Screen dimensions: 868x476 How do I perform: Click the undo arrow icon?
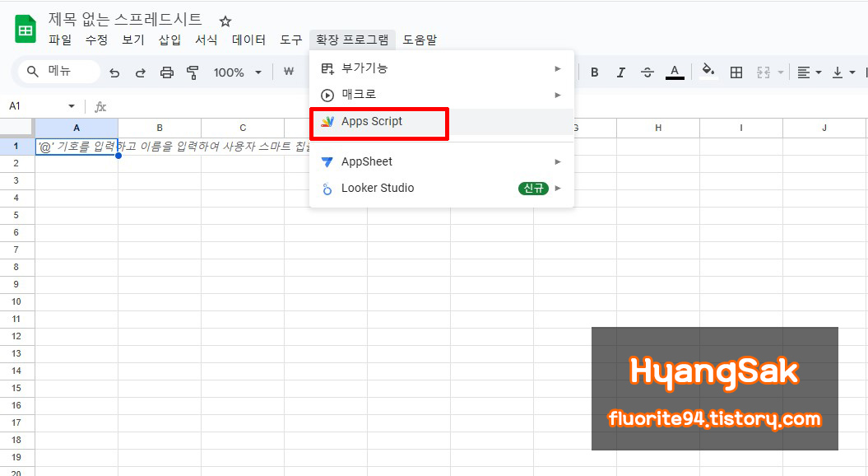[114, 72]
